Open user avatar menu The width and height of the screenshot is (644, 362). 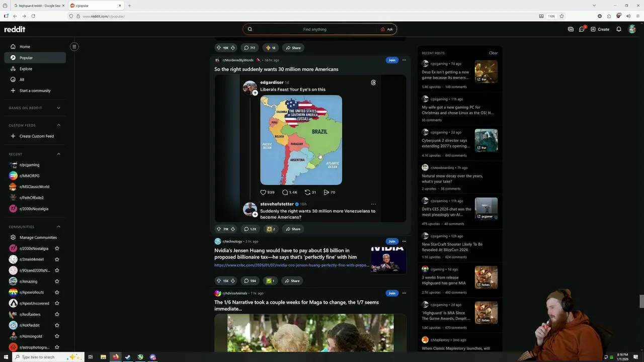point(632,29)
